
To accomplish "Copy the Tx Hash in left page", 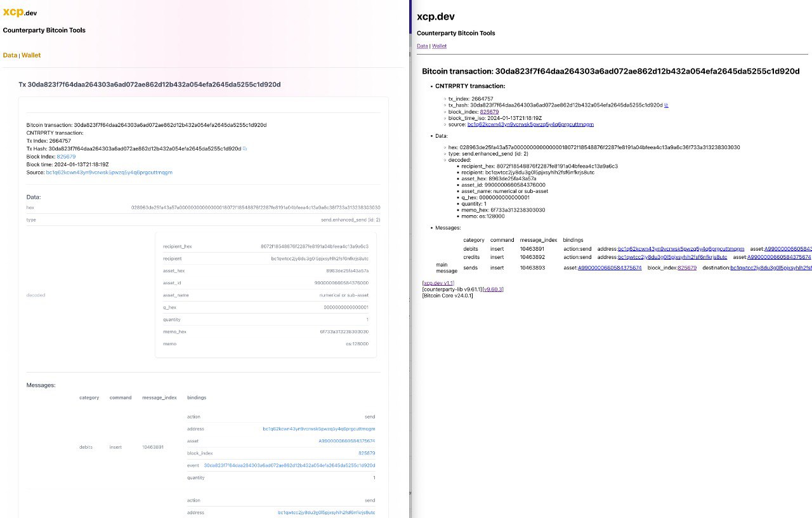I will point(245,149).
